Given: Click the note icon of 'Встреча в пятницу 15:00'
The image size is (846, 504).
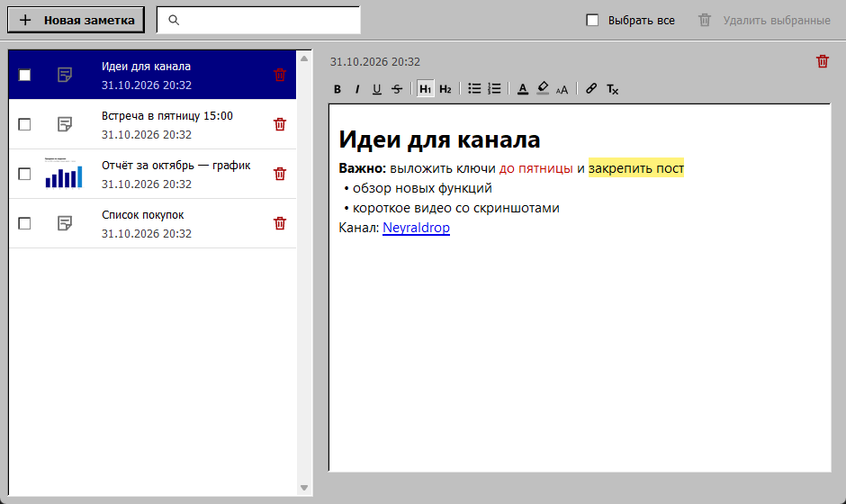Looking at the screenshot, I should coord(65,124).
